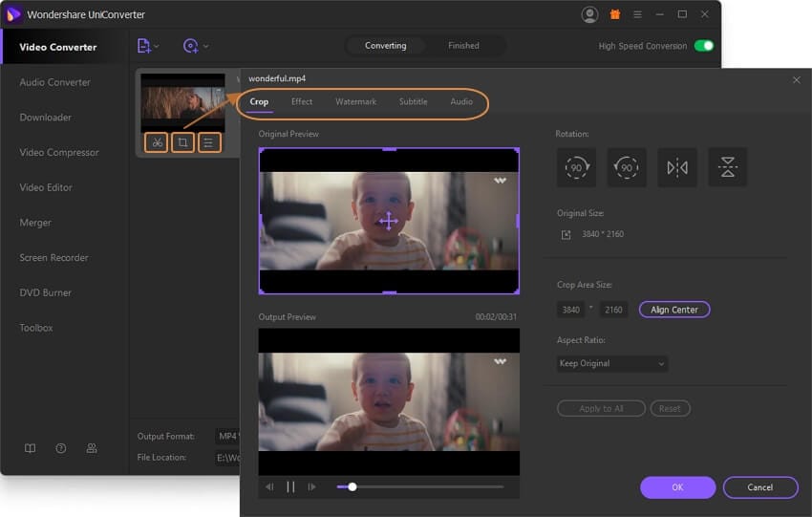
Task: Switch to the Effect tab
Action: pyautogui.click(x=301, y=101)
